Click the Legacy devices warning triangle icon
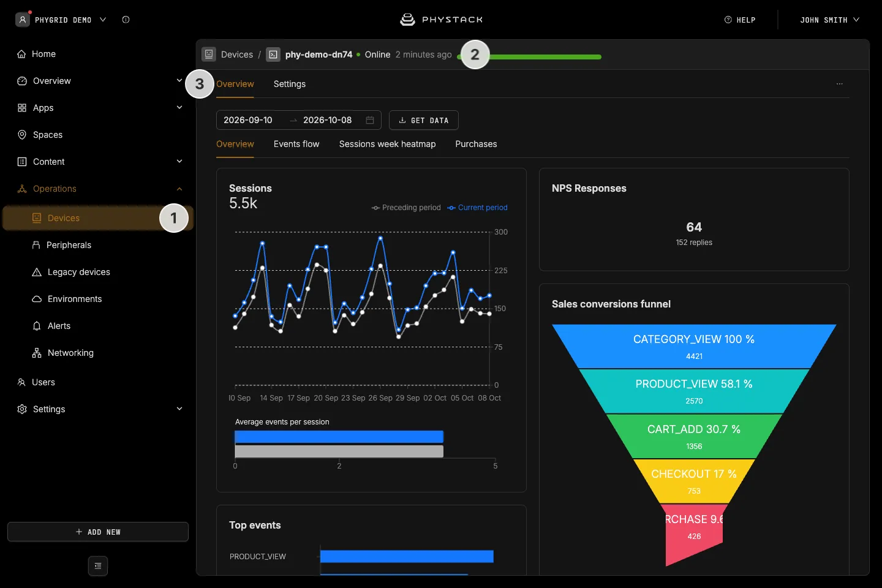 coord(37,272)
